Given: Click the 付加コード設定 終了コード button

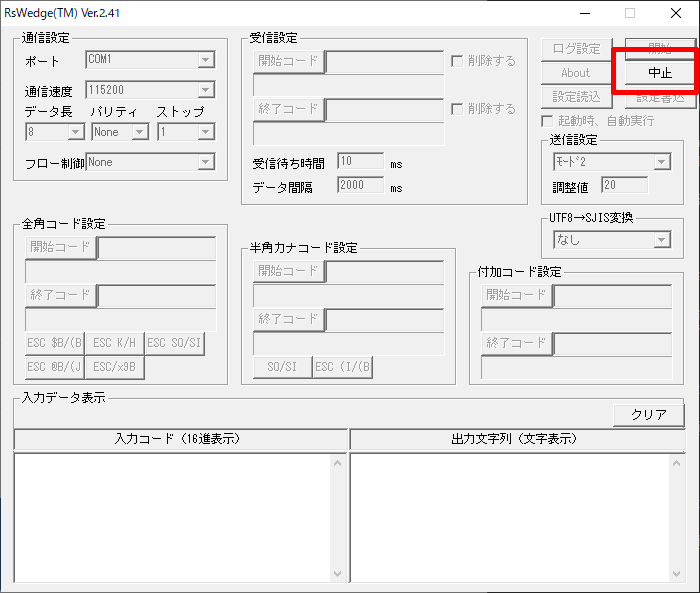Looking at the screenshot, I should pyautogui.click(x=517, y=343).
